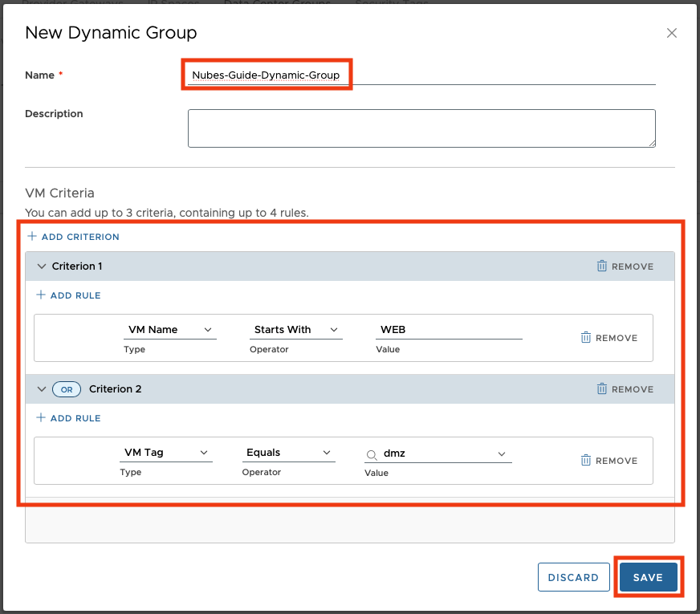Click the Description text area
The height and width of the screenshot is (614, 700).
tap(421, 128)
